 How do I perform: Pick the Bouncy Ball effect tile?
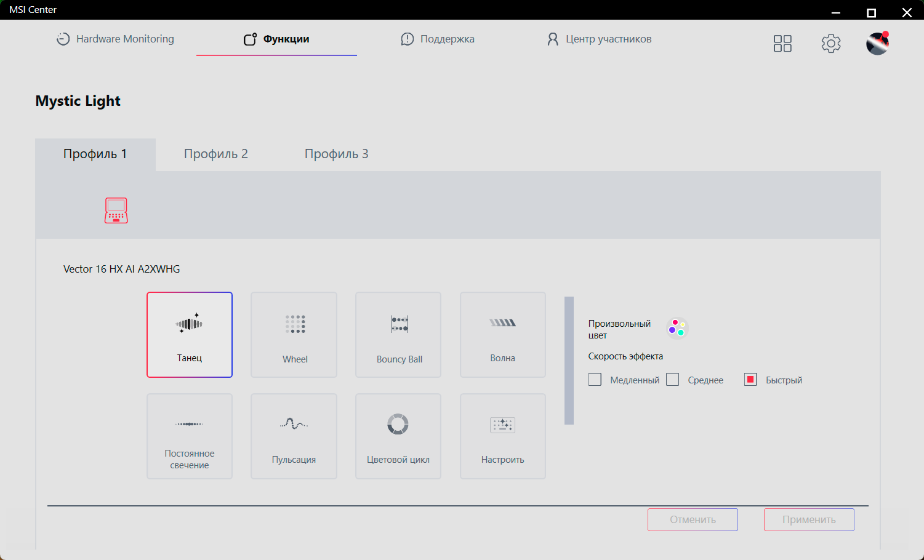click(398, 335)
